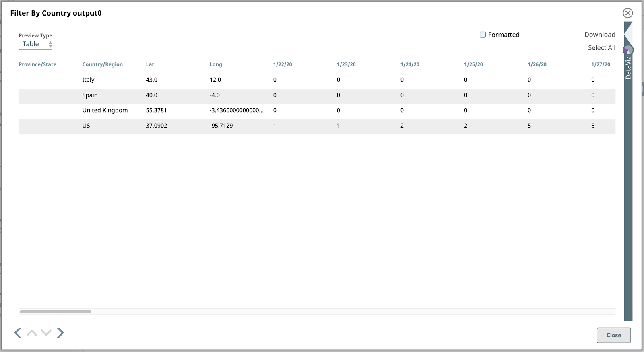The height and width of the screenshot is (352, 644).
Task: Click the 1/25/20 column header
Action: (x=473, y=64)
